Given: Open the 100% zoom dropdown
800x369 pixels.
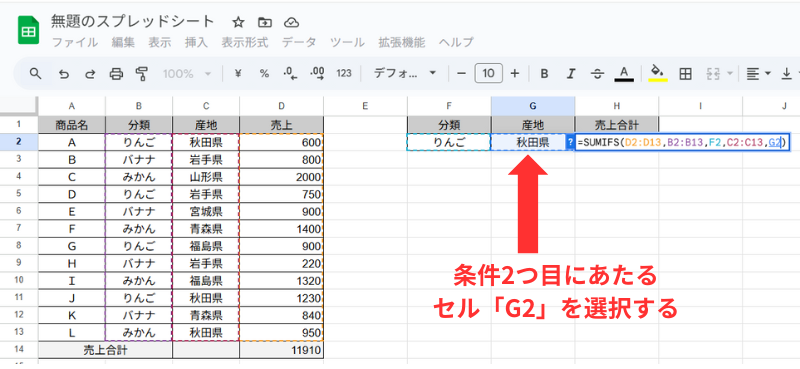Looking at the screenshot, I should pos(187,73).
